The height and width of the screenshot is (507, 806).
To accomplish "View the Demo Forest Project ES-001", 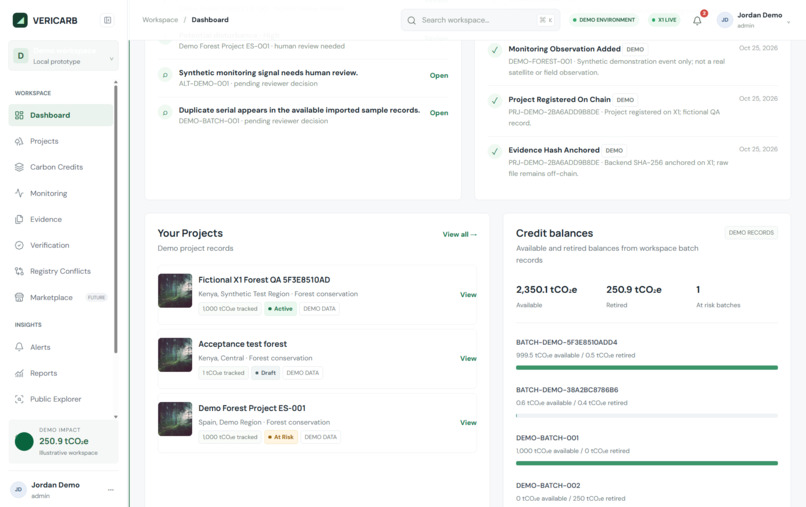I will 468,423.
